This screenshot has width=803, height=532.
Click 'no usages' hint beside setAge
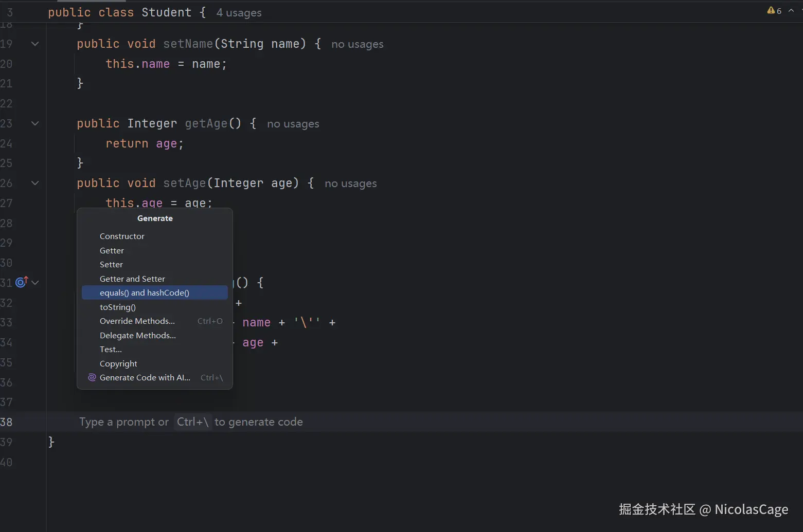[351, 184]
